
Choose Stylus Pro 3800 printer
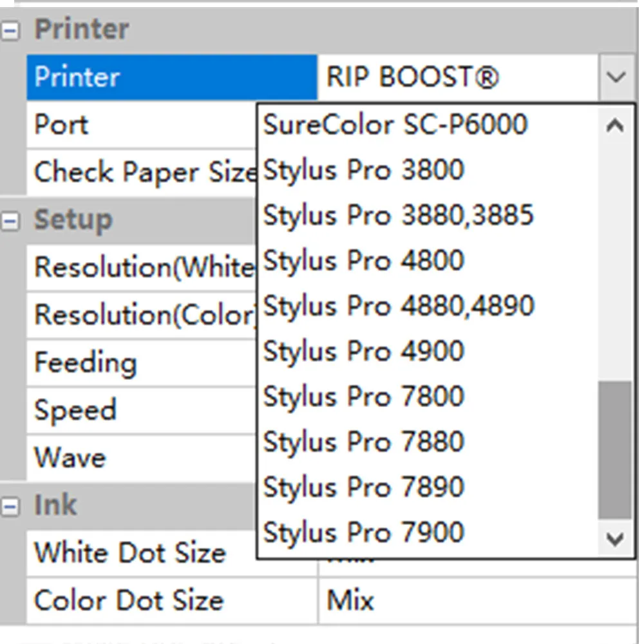[x=363, y=171]
